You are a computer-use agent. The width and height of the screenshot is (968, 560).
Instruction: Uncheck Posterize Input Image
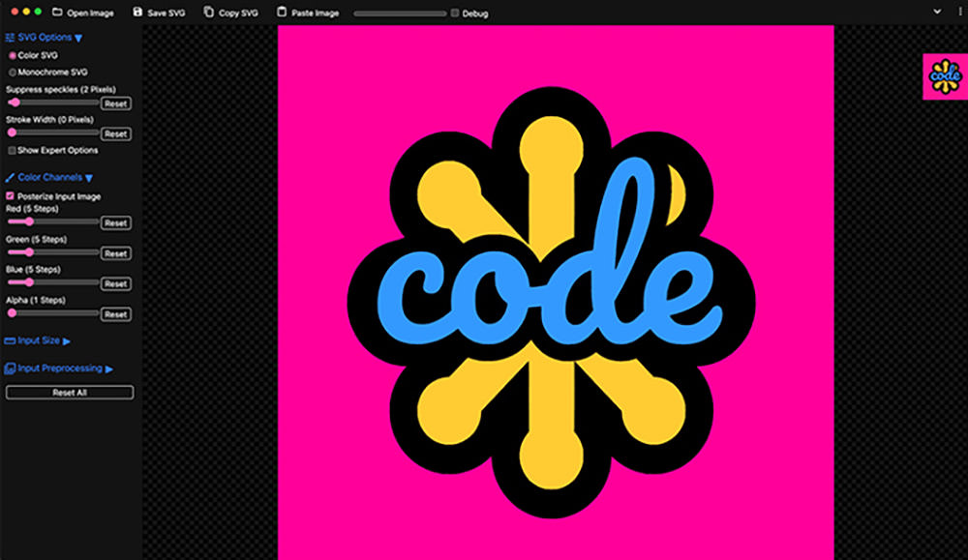(10, 196)
